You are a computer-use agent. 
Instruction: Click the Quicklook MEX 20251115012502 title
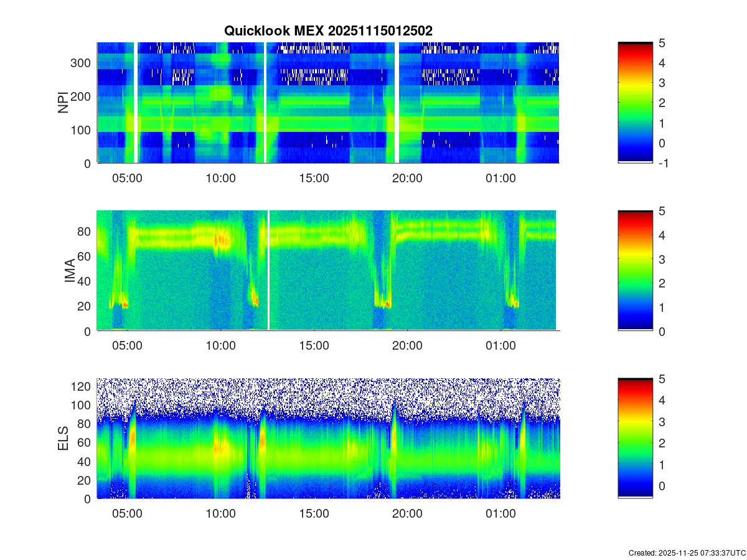point(329,30)
